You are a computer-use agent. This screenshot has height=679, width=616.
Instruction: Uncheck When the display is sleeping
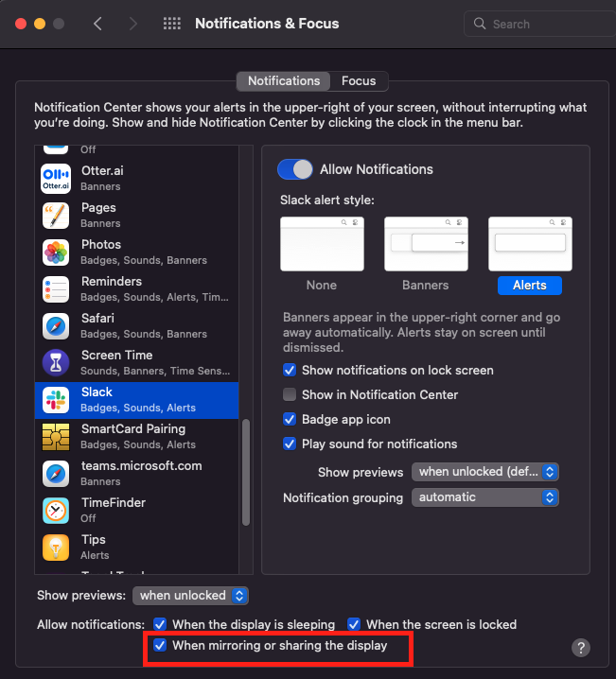[160, 624]
